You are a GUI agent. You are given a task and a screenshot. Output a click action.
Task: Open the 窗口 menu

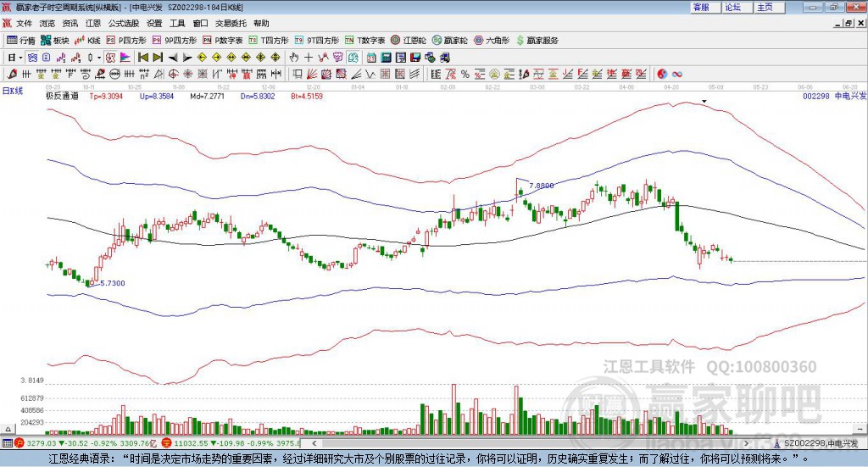[200, 23]
